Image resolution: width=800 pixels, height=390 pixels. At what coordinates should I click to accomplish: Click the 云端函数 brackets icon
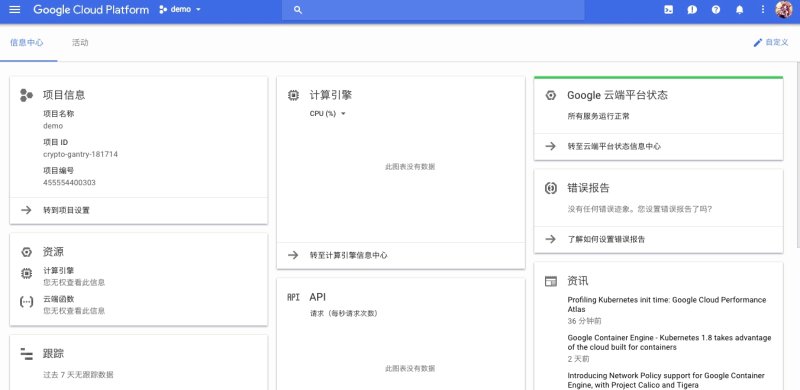pos(27,302)
